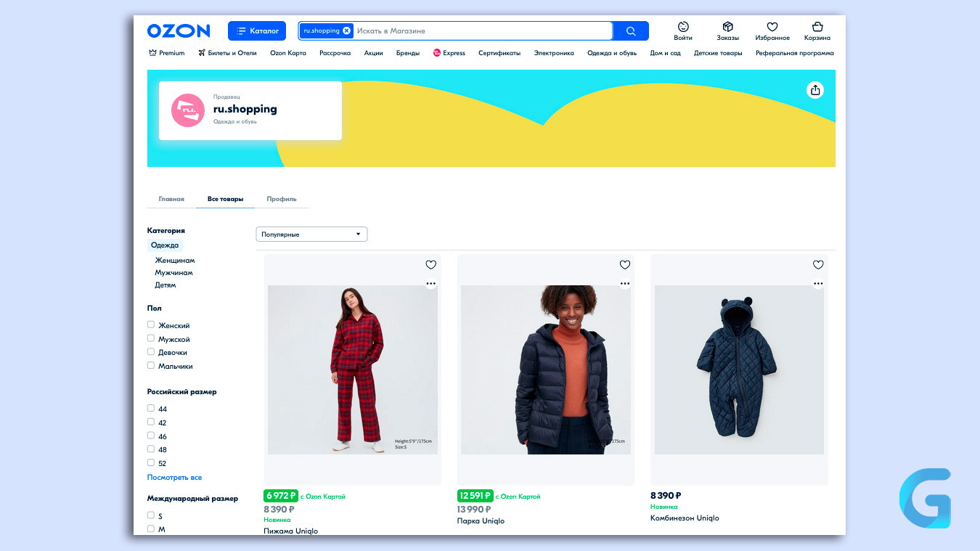This screenshot has height=551, width=980.
Task: Open the Войти account icon
Action: click(683, 31)
